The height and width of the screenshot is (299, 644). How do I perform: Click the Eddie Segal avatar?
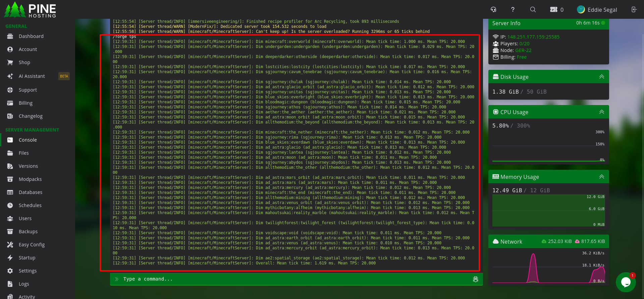[581, 9]
